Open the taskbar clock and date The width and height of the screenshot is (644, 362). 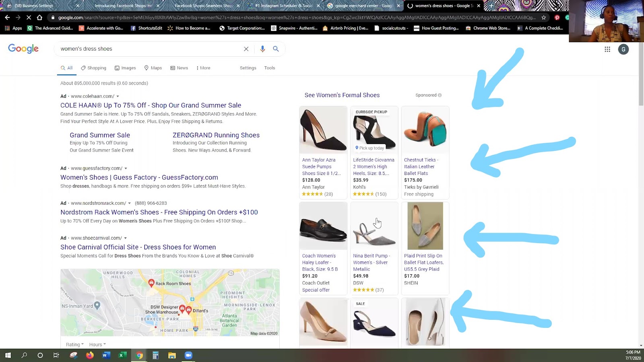[633, 355]
